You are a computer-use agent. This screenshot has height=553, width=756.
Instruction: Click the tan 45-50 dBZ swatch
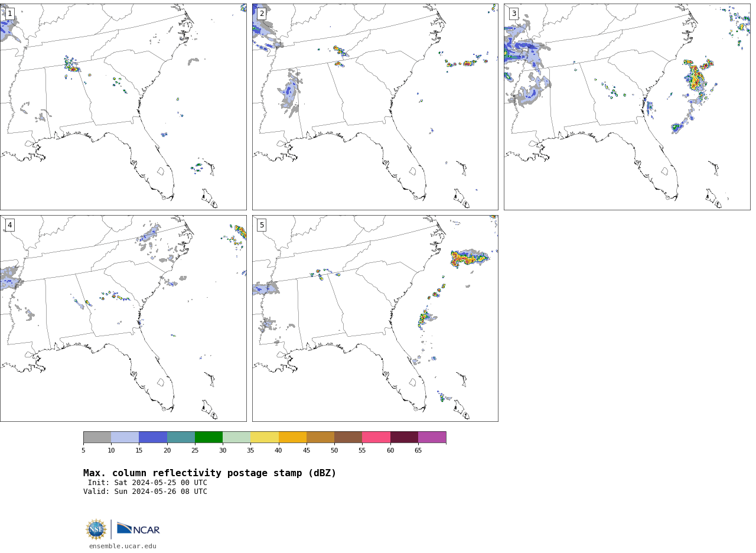[x=320, y=437]
